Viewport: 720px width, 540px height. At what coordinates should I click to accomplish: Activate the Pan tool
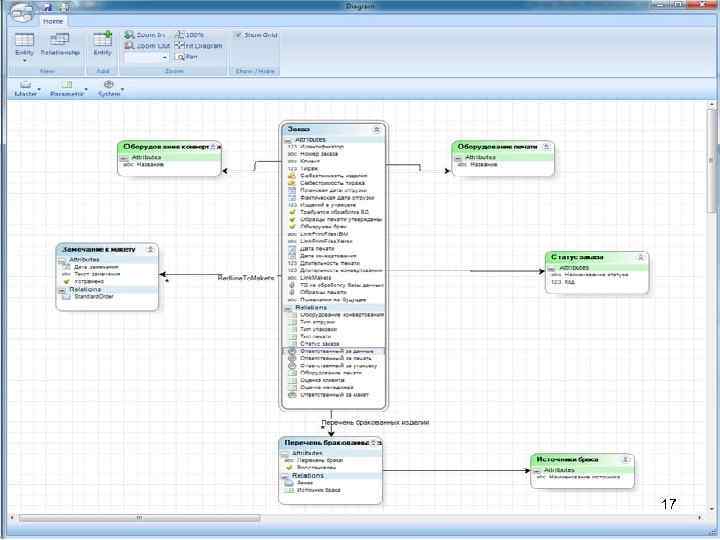click(188, 57)
